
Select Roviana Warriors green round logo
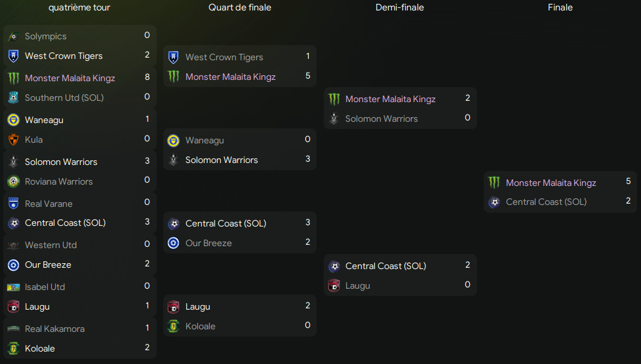tap(14, 181)
